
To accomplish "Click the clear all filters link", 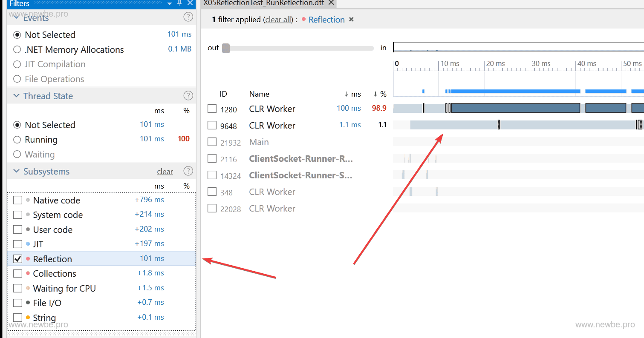I will click(278, 20).
